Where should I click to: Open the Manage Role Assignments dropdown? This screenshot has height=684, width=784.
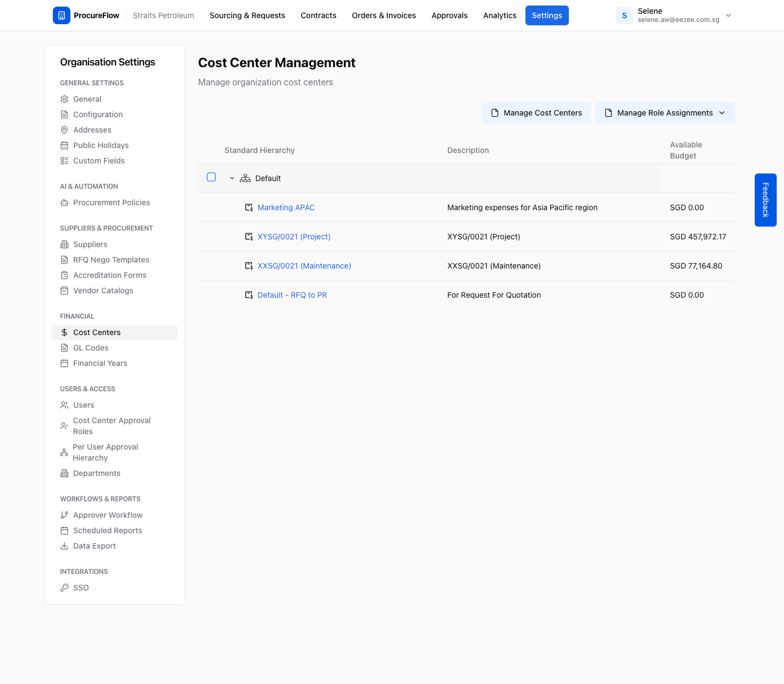point(665,113)
